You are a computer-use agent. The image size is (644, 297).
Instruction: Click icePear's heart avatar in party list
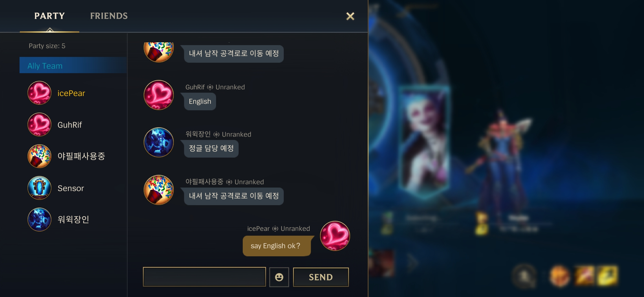point(39,93)
